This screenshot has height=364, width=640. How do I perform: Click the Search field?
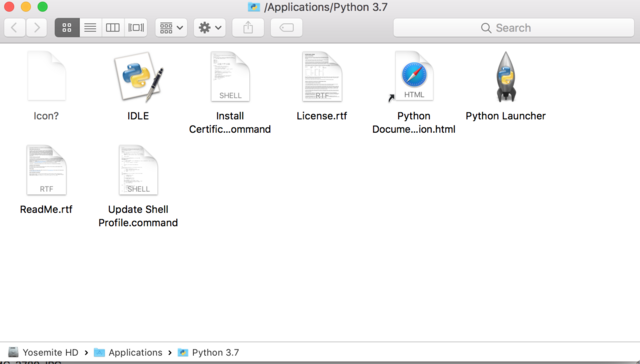[x=513, y=28]
